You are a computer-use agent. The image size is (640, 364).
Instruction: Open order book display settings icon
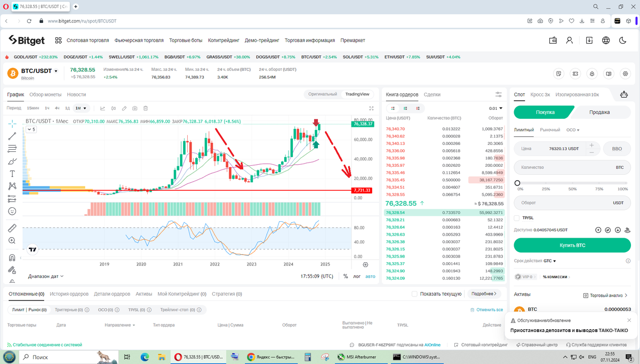(x=499, y=94)
